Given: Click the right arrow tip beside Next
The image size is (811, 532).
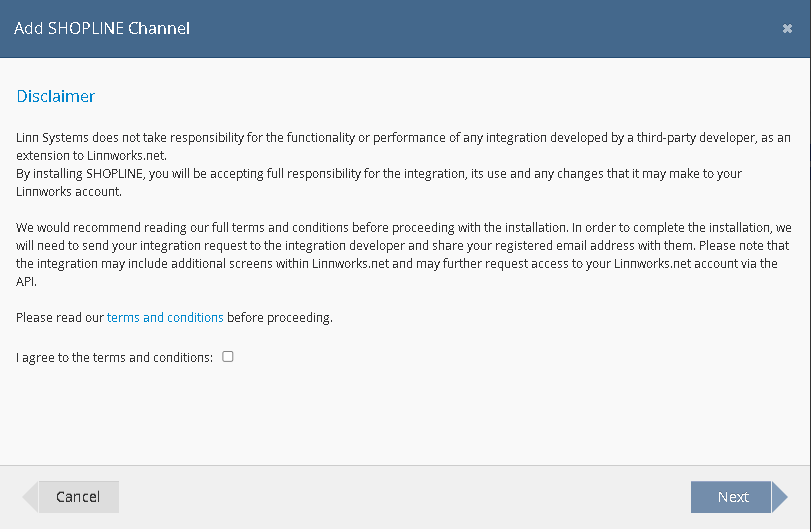Looking at the screenshot, I should pos(779,497).
